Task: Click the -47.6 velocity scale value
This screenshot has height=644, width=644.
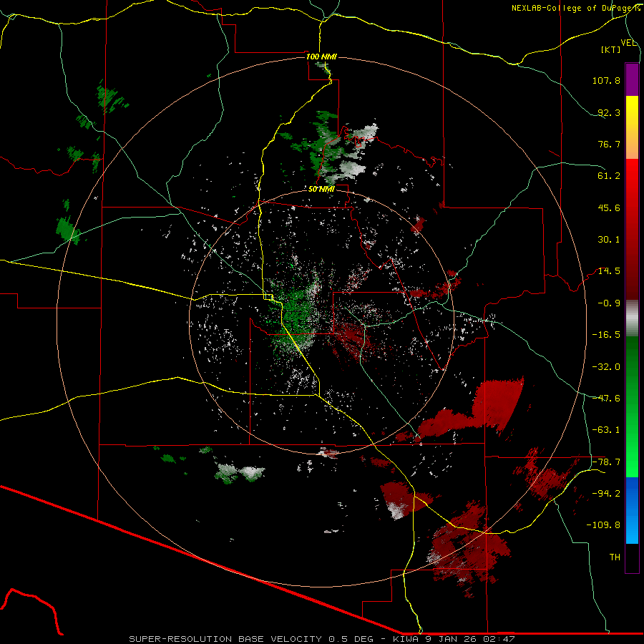Action: coord(606,399)
